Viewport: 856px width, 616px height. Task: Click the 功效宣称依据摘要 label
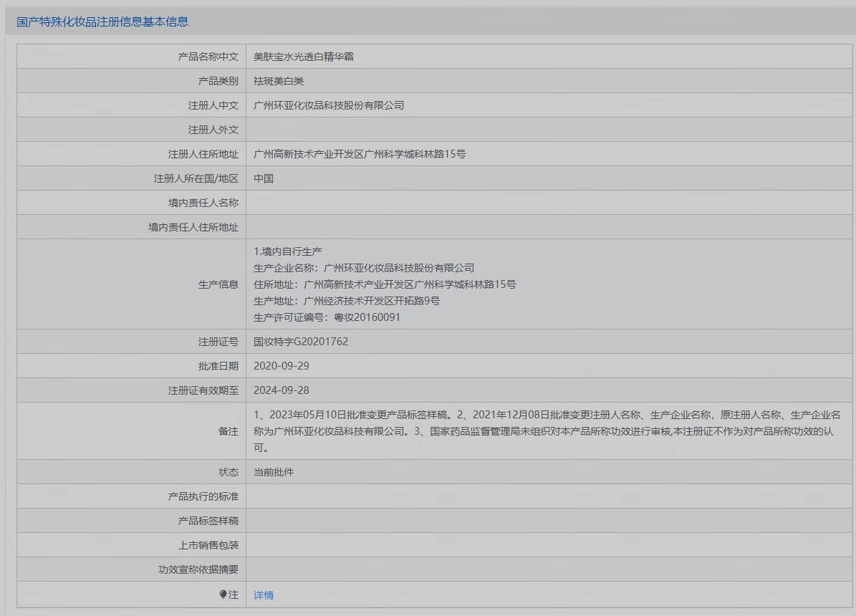198,569
